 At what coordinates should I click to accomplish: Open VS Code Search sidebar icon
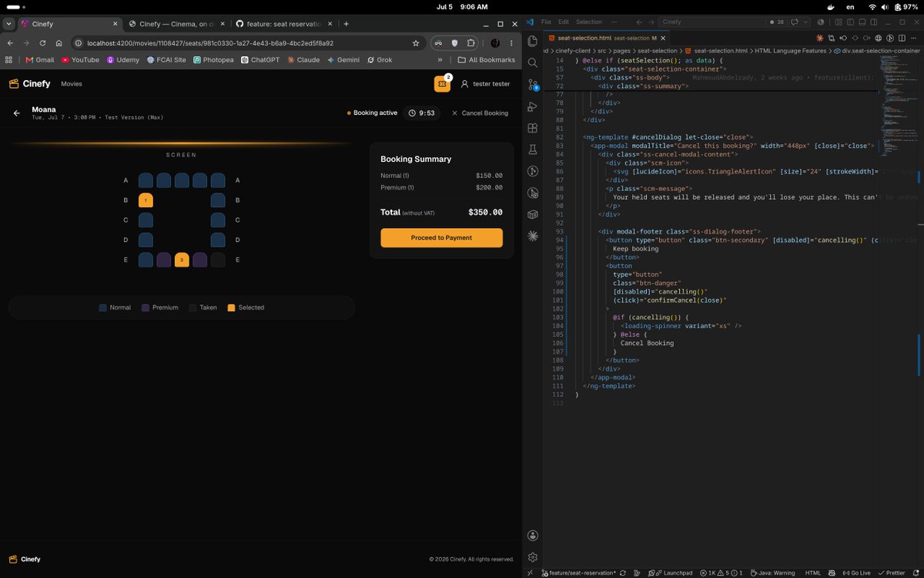point(532,62)
